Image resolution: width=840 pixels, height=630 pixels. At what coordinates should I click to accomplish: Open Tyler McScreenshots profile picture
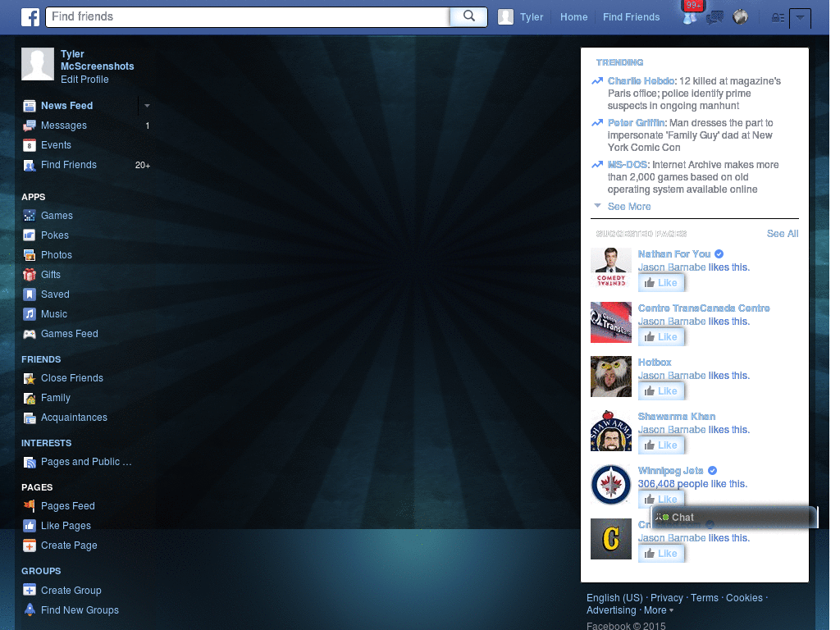38,64
